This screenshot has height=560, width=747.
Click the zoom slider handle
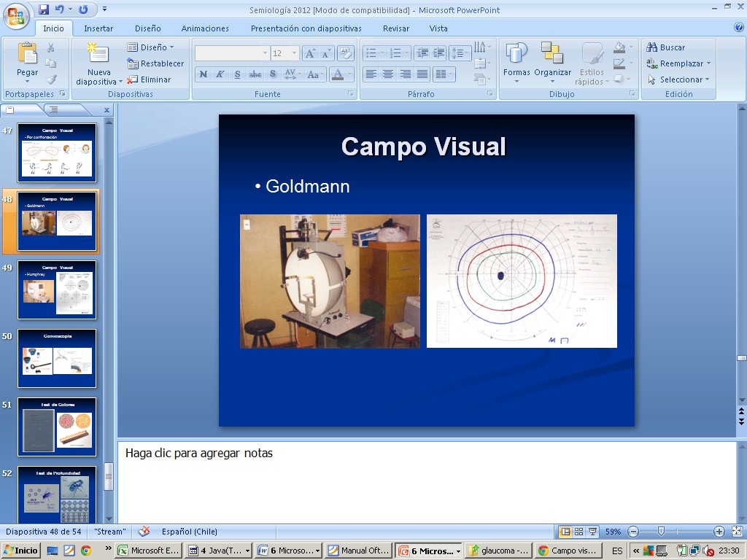coord(661,532)
